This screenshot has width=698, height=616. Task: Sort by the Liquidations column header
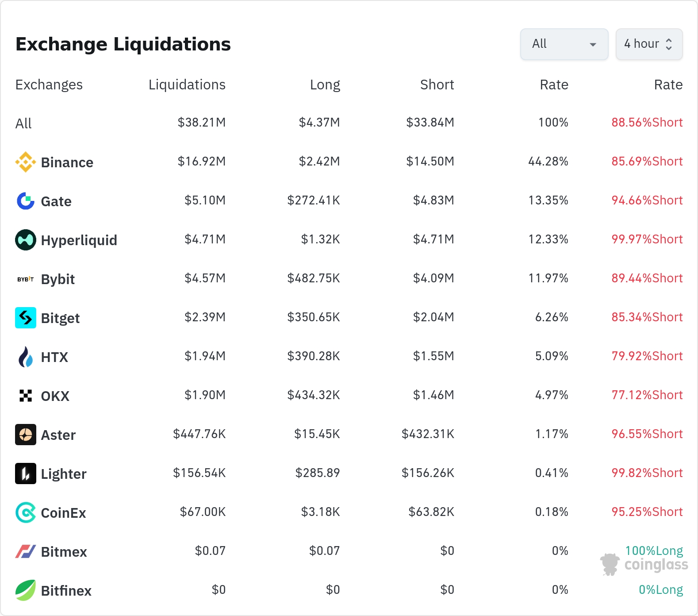[x=187, y=85]
